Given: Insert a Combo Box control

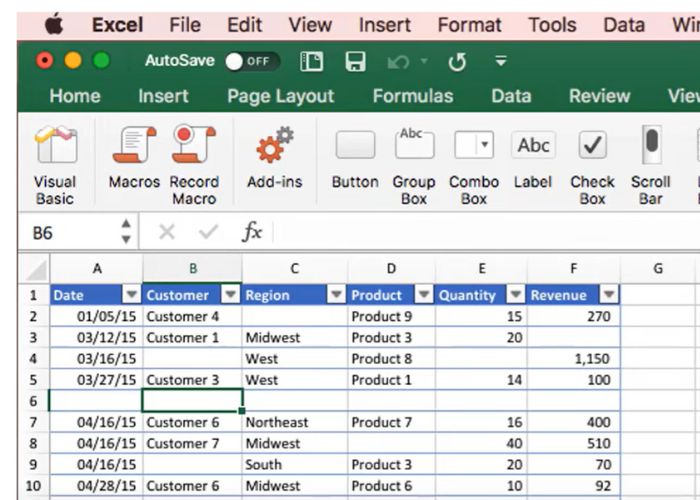Looking at the screenshot, I should (x=474, y=145).
